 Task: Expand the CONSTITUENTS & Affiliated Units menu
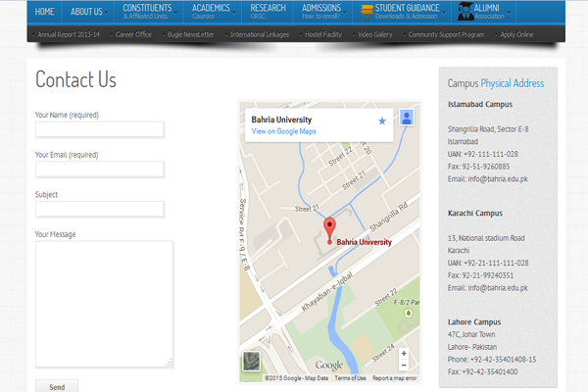point(149,12)
